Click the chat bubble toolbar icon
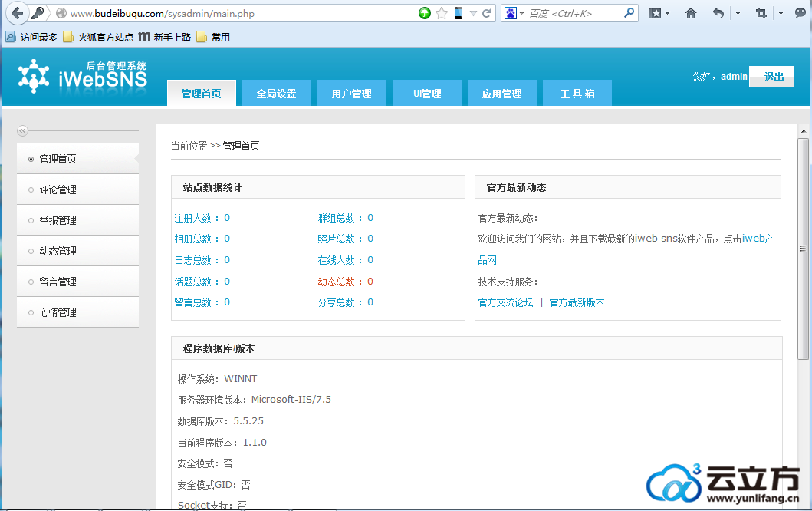This screenshot has width=812, height=511. coord(800,13)
